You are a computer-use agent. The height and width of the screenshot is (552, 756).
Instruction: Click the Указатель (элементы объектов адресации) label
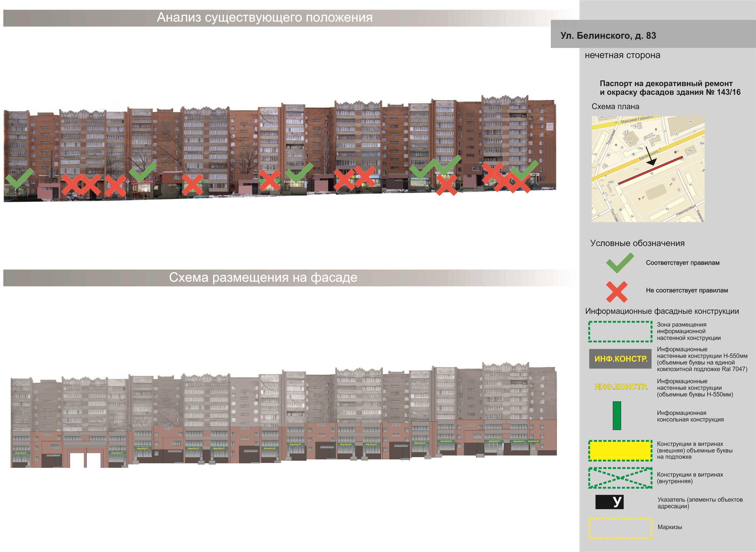700,503
